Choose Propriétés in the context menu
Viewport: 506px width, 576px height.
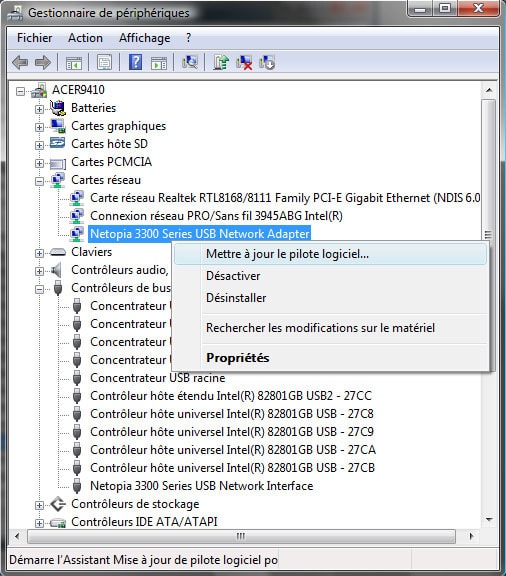click(331, 358)
